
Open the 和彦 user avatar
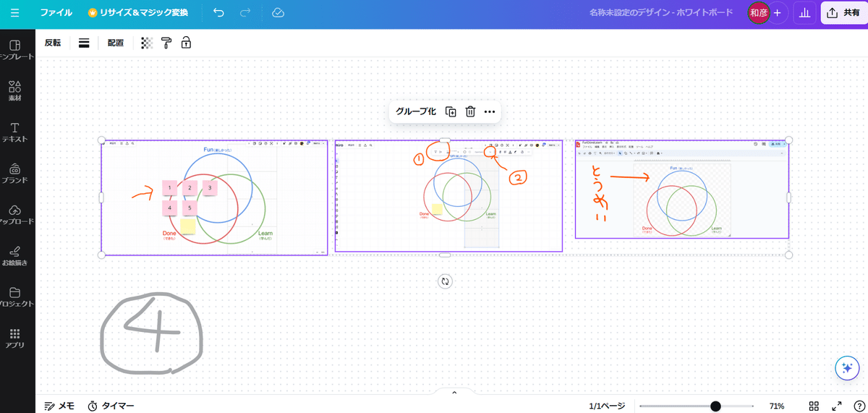(x=758, y=13)
